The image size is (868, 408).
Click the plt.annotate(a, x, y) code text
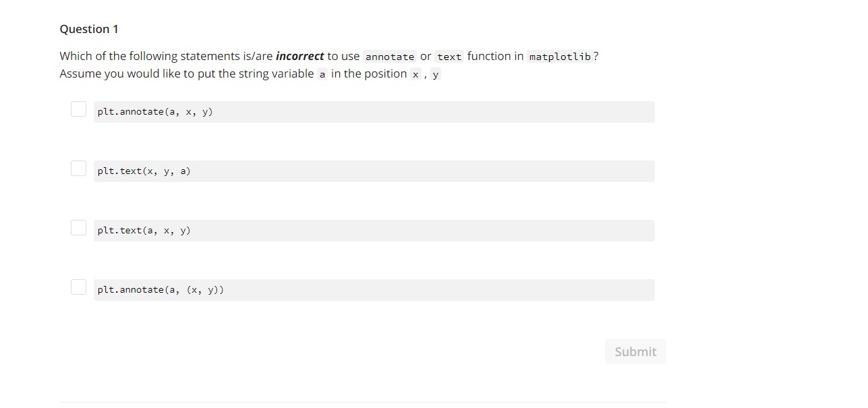(x=155, y=112)
